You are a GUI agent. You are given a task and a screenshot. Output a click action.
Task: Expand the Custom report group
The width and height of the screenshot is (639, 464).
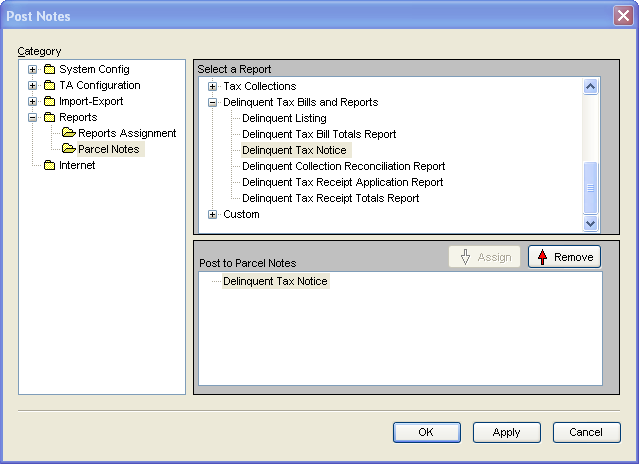(212, 214)
